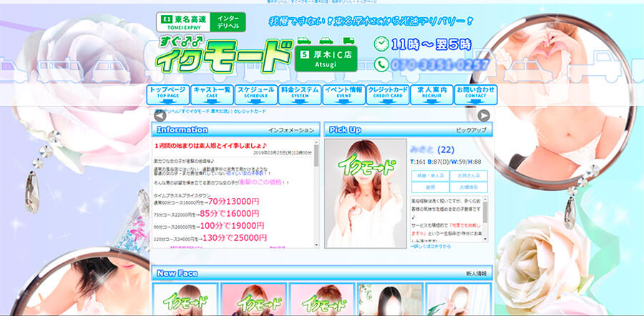Open the CONTACT navigation tab

[x=475, y=95]
